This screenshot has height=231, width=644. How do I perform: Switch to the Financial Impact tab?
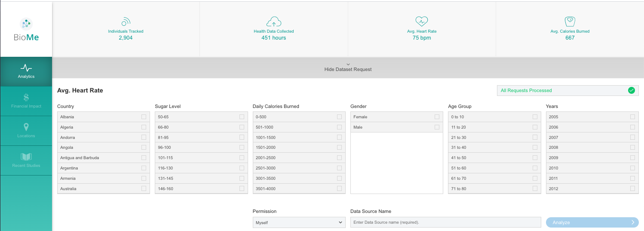[x=26, y=101]
